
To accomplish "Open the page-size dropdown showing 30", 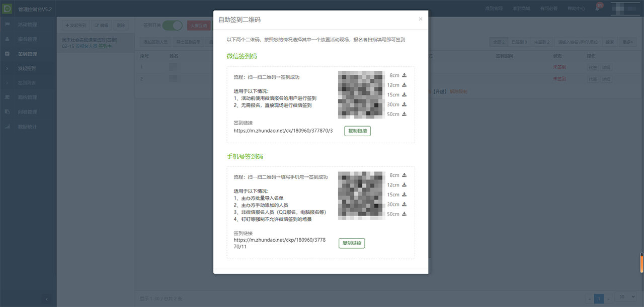I will click(626, 297).
